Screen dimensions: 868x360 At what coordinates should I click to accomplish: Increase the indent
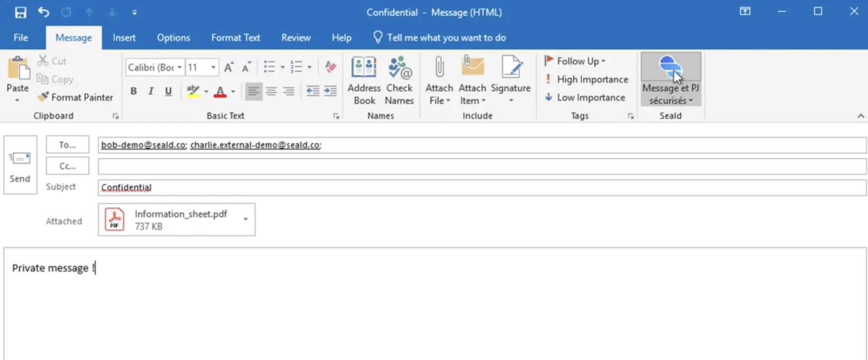click(330, 91)
